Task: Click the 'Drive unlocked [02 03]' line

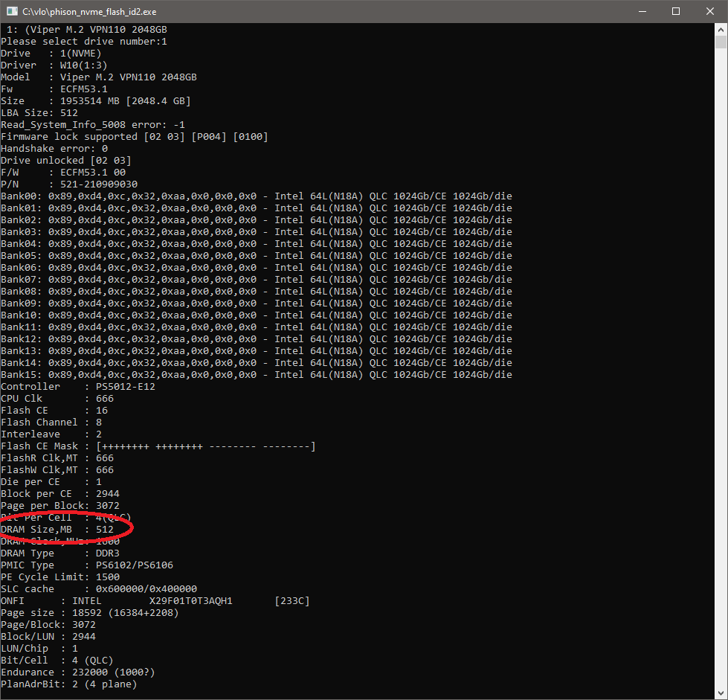Action: point(66,160)
